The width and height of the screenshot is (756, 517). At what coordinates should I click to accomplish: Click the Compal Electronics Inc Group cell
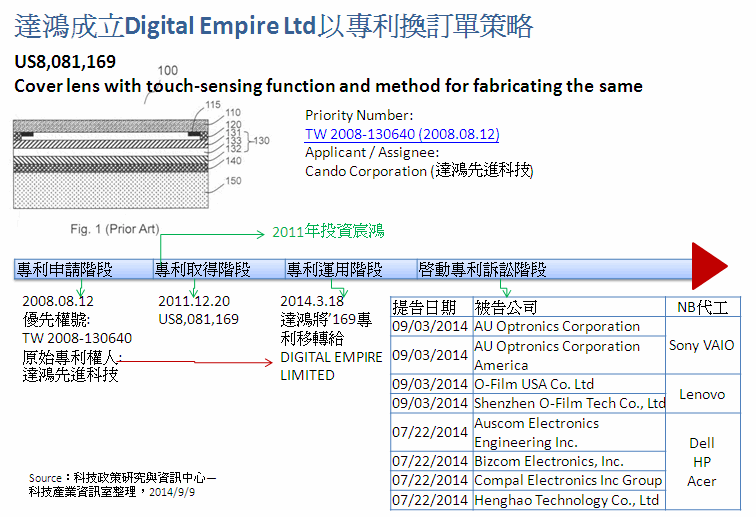[568, 480]
